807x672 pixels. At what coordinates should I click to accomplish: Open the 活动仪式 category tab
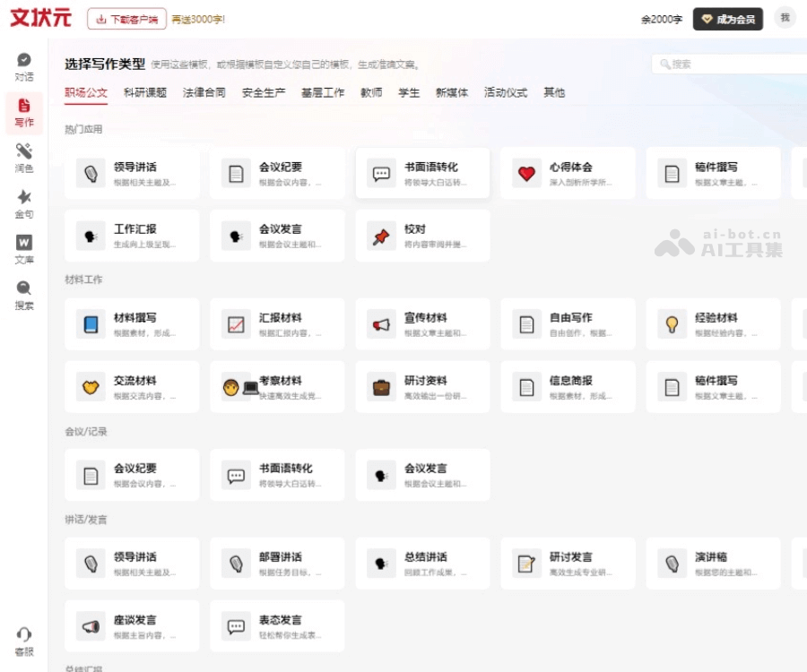(507, 92)
